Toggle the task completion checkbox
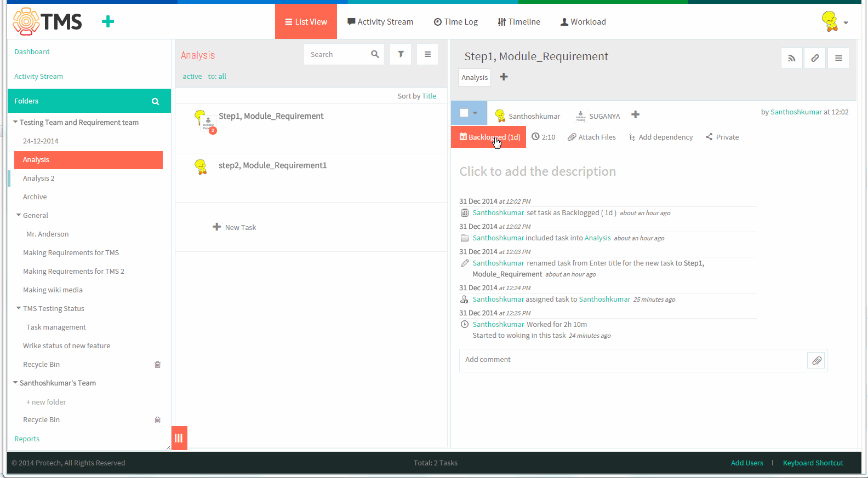Image resolution: width=868 pixels, height=478 pixels. click(464, 113)
